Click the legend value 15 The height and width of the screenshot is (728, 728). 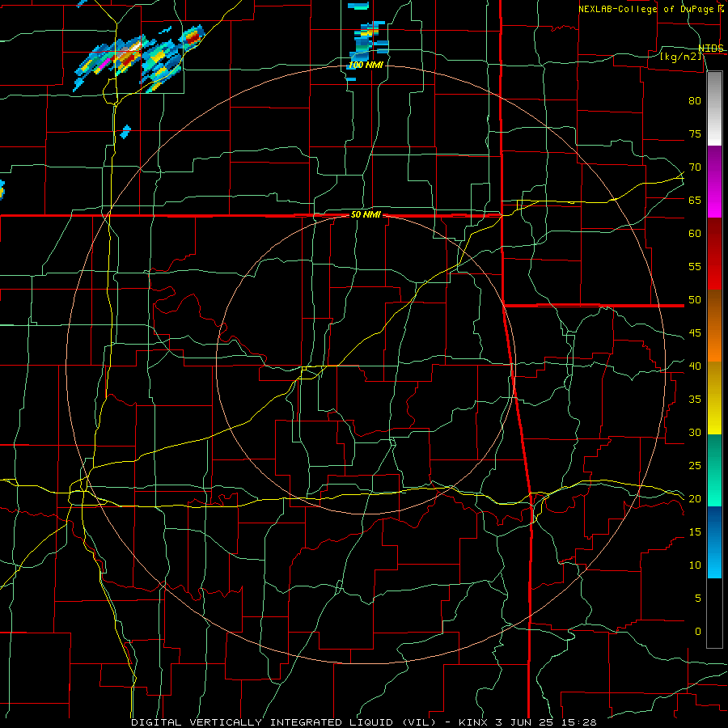pos(695,531)
